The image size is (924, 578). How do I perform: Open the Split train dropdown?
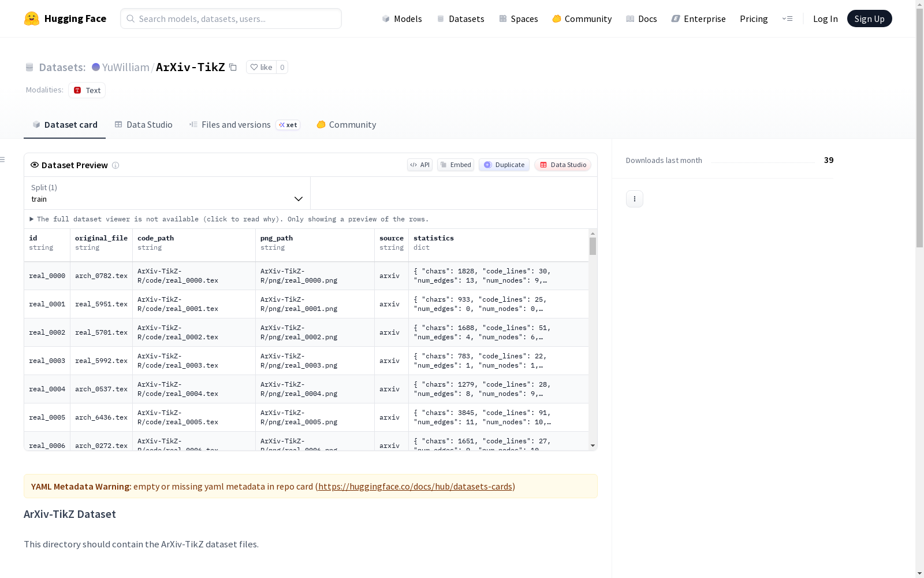tap(167, 193)
